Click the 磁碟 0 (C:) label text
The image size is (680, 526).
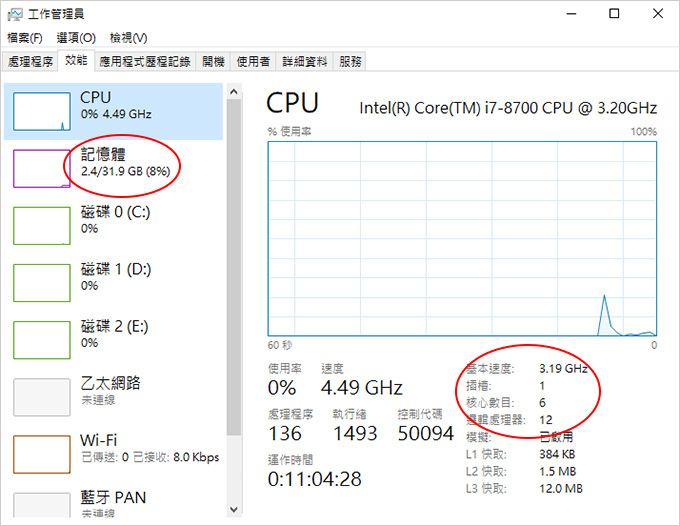[x=115, y=212]
